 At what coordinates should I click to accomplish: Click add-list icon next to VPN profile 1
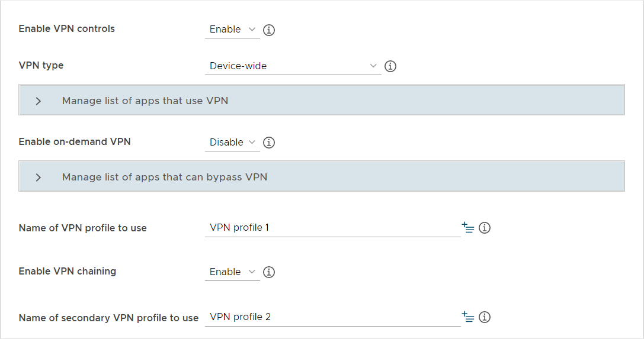click(x=468, y=228)
